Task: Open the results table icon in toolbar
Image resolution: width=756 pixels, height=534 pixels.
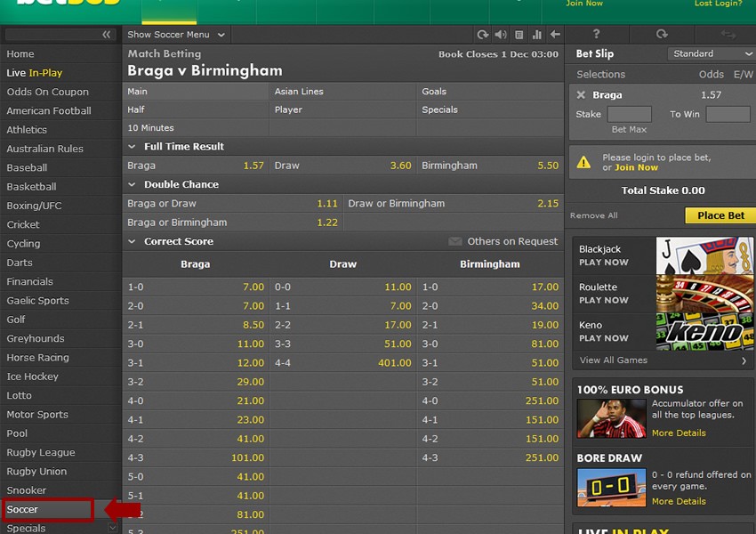Action: click(x=519, y=34)
